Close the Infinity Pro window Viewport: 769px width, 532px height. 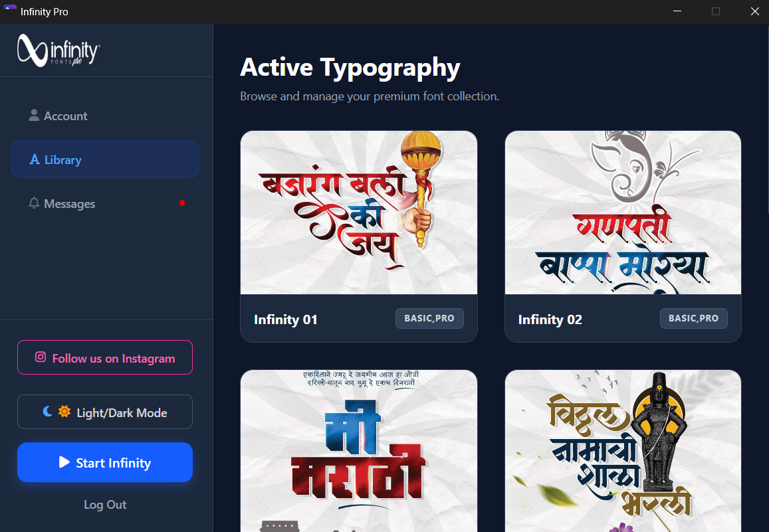point(754,11)
